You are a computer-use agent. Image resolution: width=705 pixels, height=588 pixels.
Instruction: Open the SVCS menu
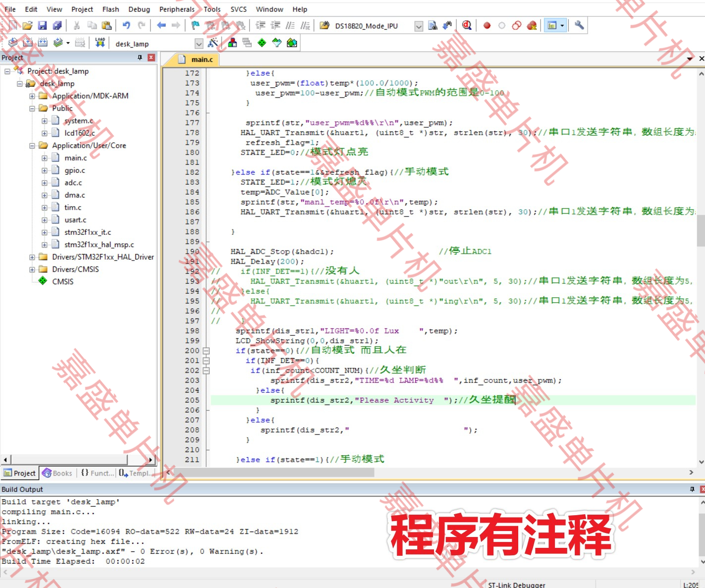pyautogui.click(x=238, y=9)
